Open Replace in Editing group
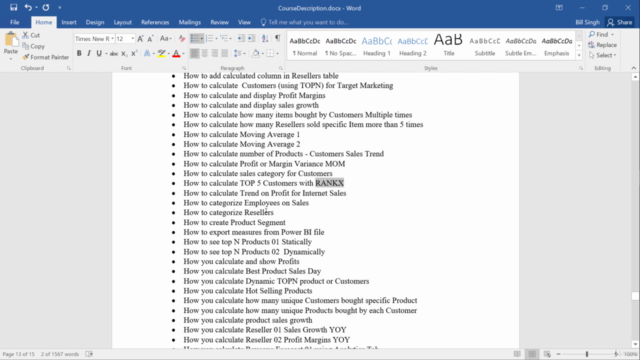Viewport: 640px width, 360px height. (x=602, y=45)
